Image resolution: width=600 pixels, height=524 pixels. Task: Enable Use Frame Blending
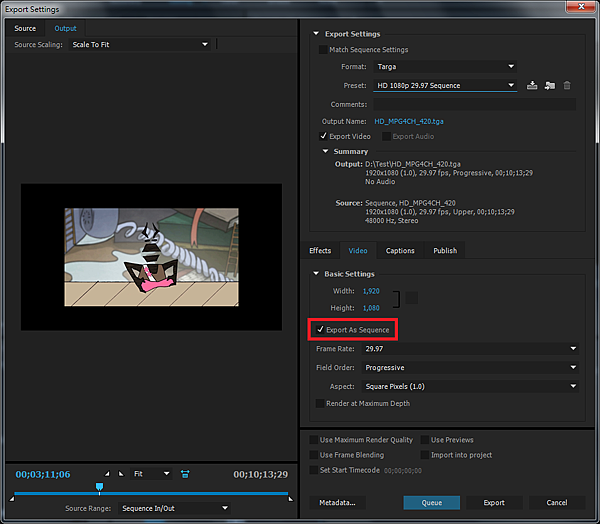(313, 455)
